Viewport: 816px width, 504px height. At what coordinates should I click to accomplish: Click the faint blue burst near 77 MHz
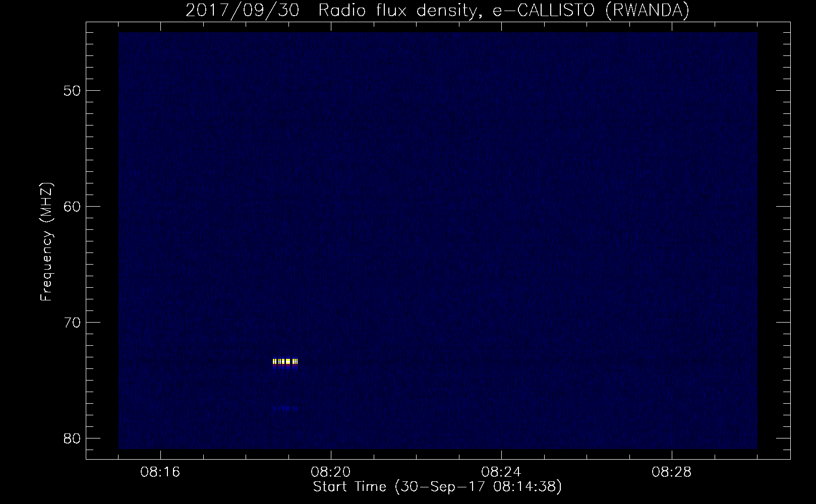(x=285, y=408)
